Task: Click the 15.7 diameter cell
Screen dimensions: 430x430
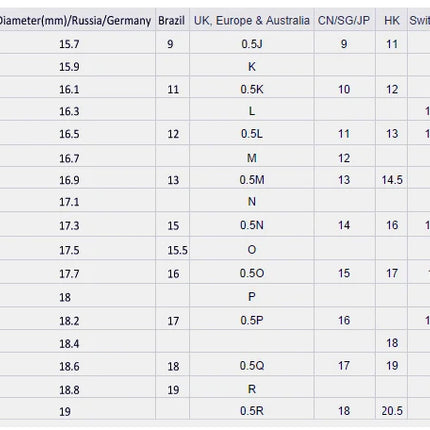Action: click(x=69, y=44)
